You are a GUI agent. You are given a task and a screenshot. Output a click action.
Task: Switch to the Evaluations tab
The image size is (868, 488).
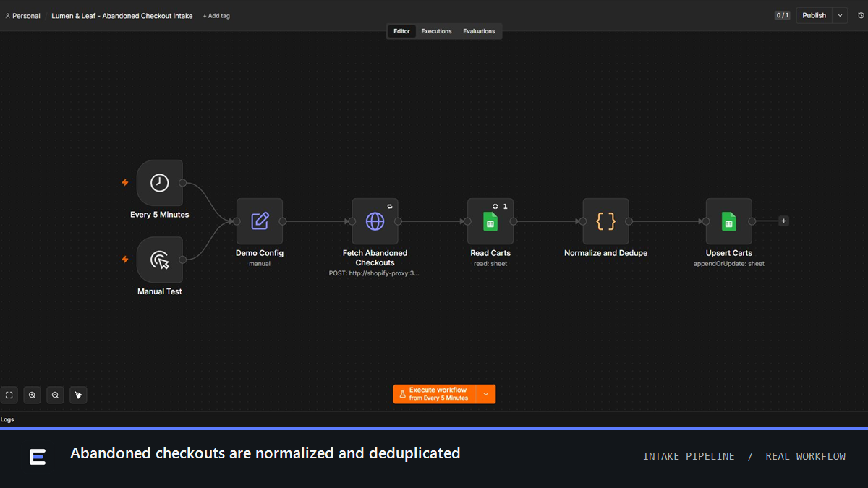point(479,31)
